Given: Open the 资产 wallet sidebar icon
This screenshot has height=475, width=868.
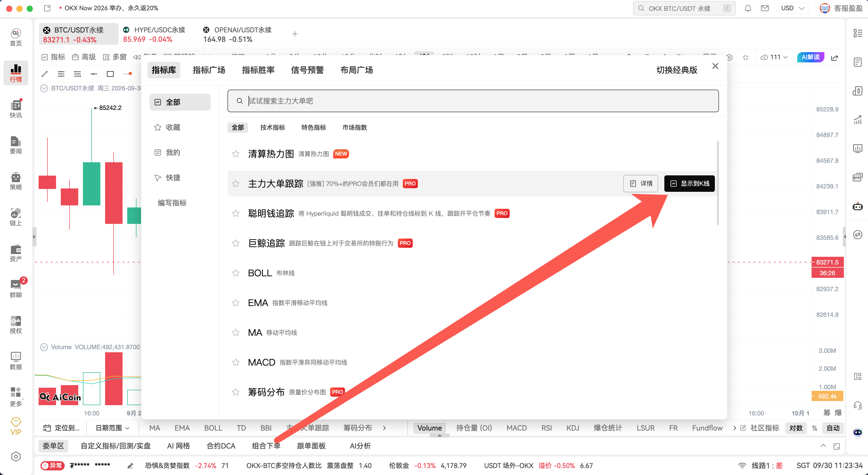Looking at the screenshot, I should click(16, 253).
